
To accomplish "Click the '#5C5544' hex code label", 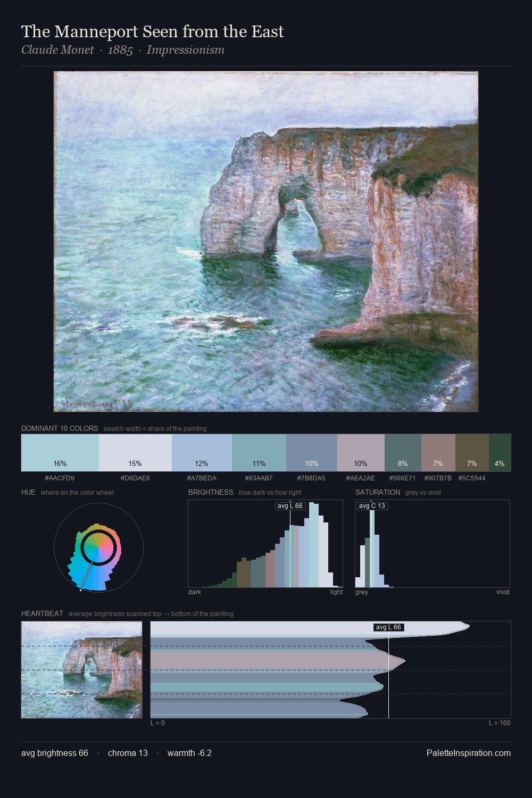I will [472, 478].
